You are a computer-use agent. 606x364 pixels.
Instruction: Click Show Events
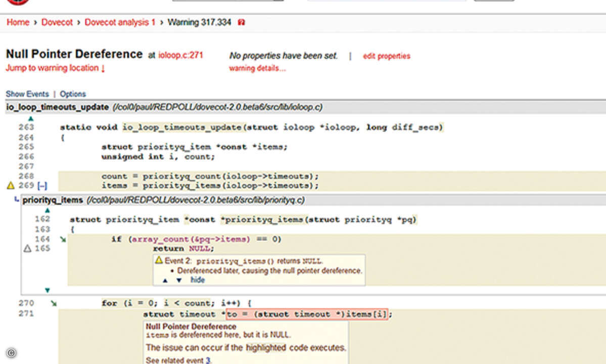point(27,94)
